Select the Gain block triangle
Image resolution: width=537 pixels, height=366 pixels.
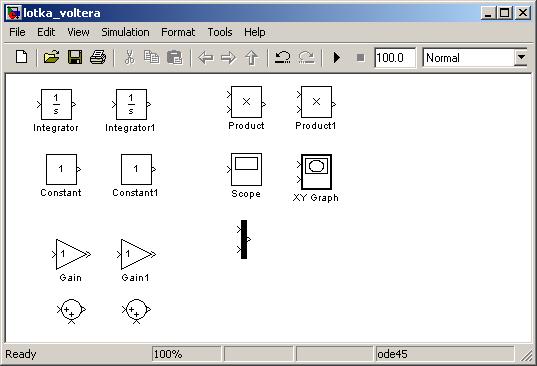click(x=70, y=254)
